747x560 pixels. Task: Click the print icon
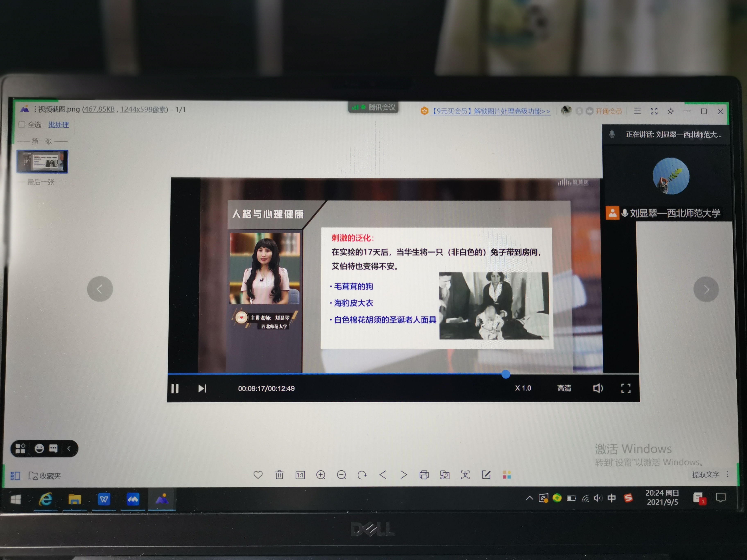coord(424,475)
